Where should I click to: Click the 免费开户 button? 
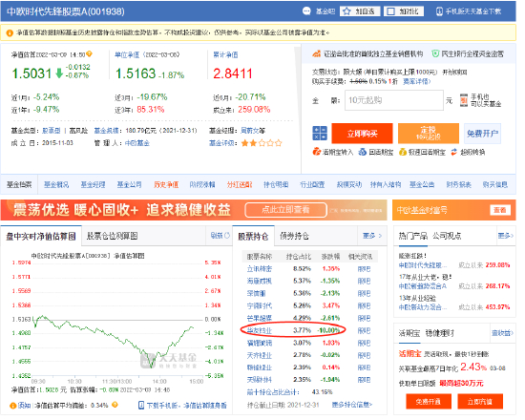click(482, 134)
